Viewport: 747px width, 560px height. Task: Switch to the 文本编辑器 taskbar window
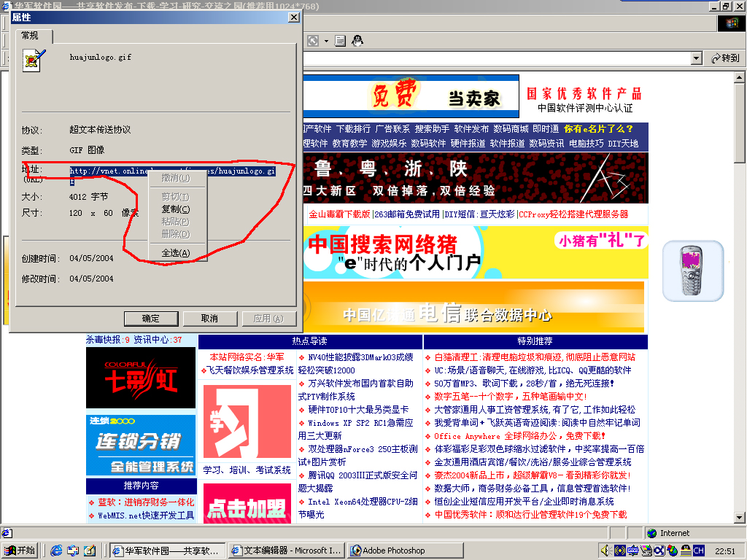(287, 551)
